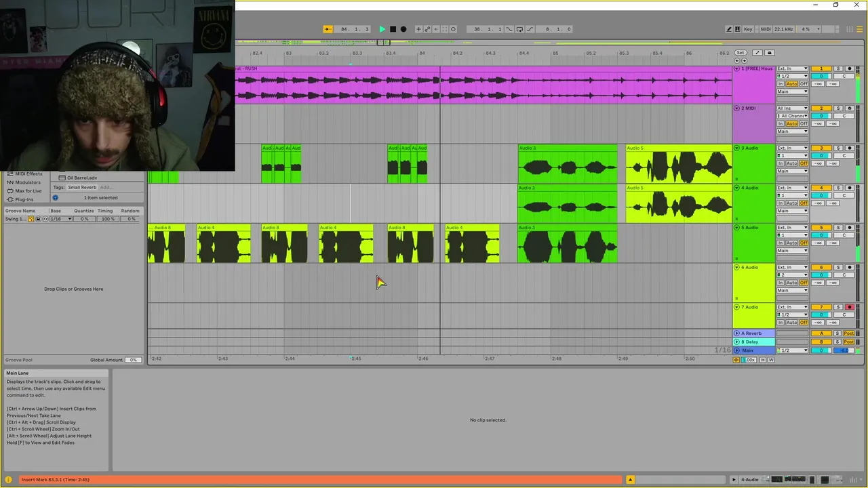Toggle Computer MIDI Keyboard icon
The height and width of the screenshot is (488, 868).
click(x=738, y=29)
